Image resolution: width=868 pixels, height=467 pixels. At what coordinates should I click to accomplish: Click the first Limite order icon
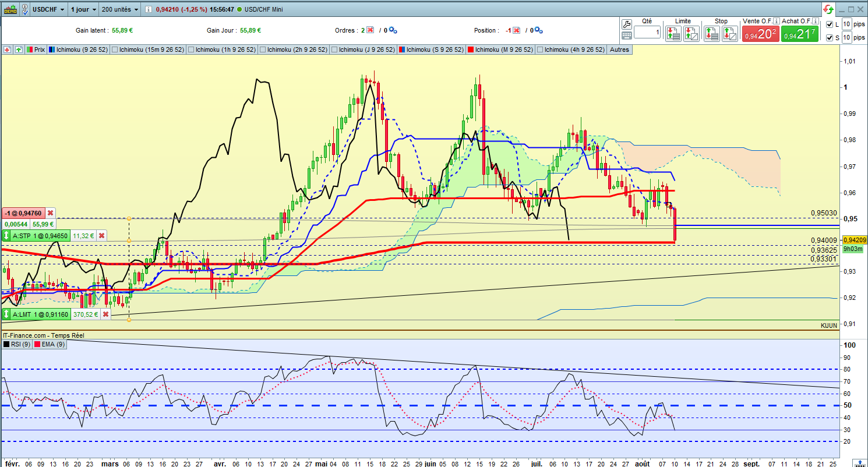tap(673, 34)
